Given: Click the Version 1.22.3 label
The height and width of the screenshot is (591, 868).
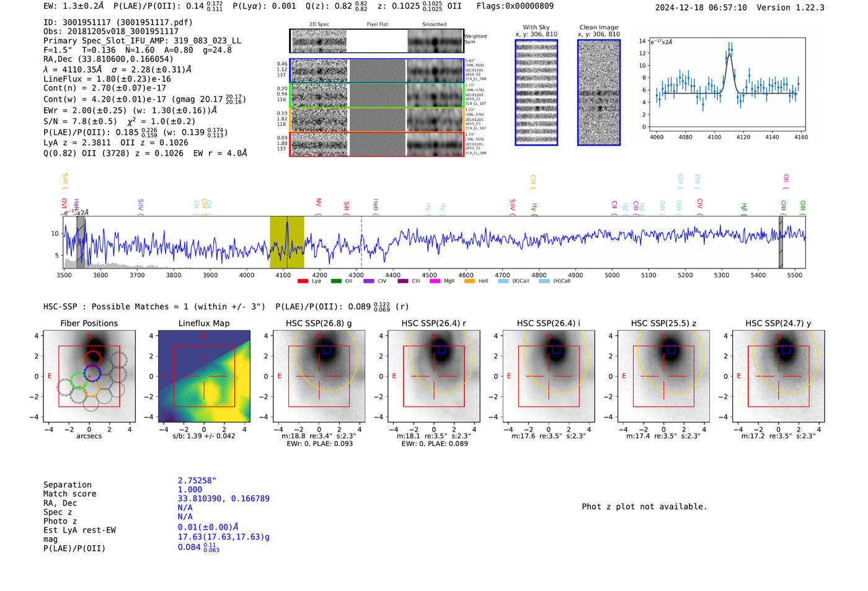Looking at the screenshot, I should tap(790, 7).
